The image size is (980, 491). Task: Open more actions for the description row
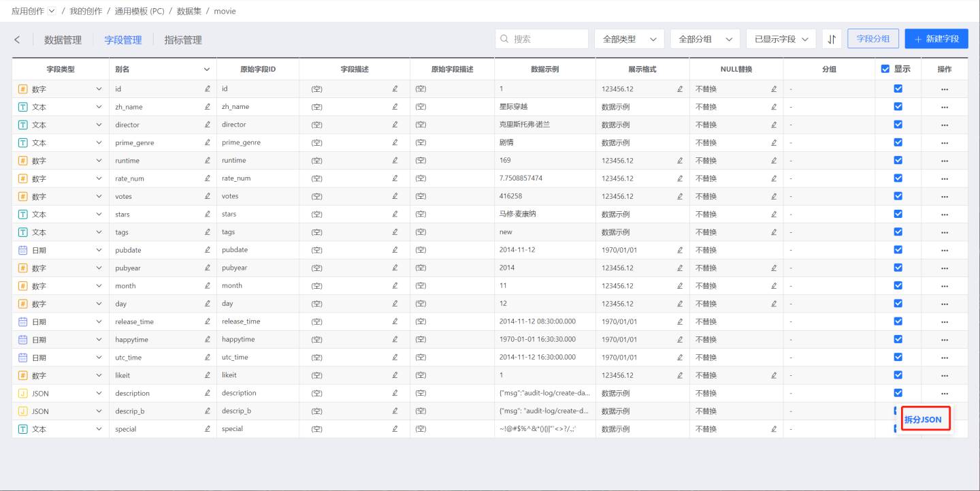point(944,394)
